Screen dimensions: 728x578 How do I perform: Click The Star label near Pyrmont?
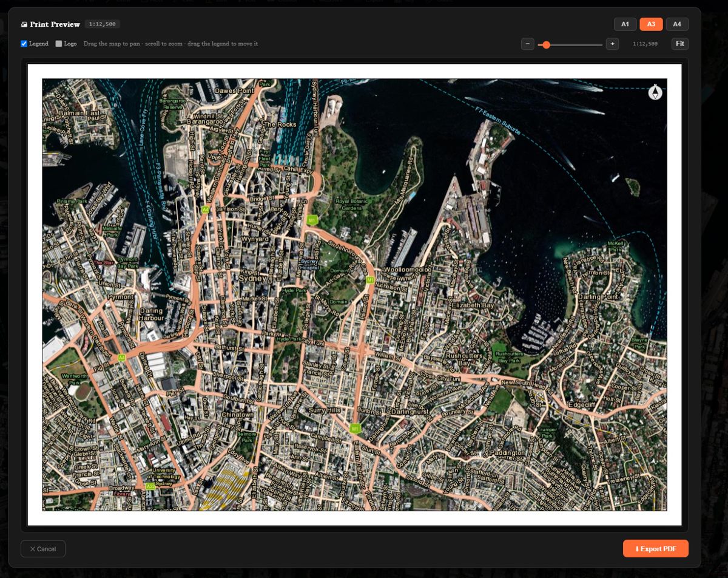(103, 262)
